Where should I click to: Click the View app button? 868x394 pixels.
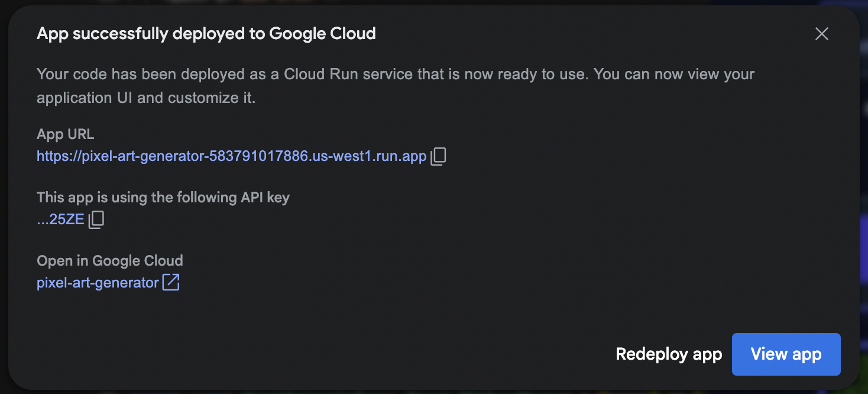coord(786,354)
